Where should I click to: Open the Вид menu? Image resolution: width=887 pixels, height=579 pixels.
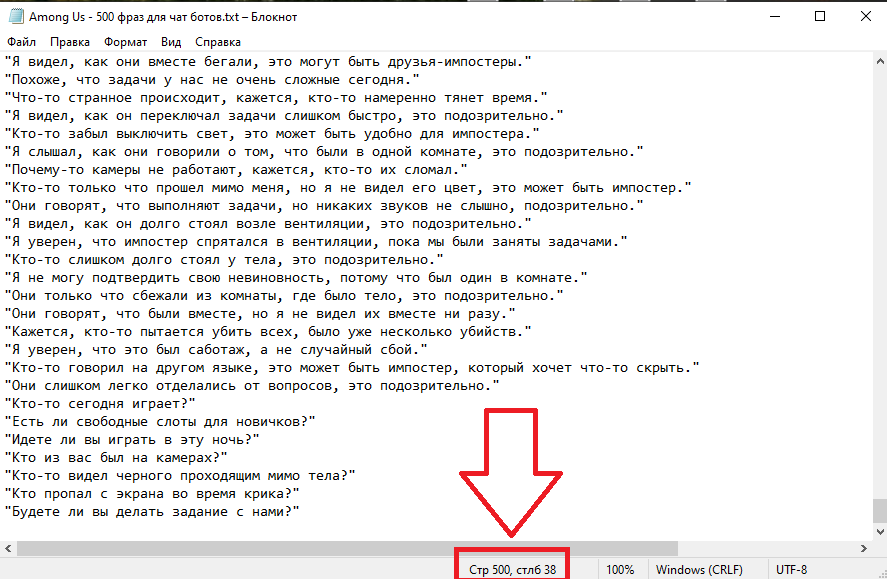point(171,42)
